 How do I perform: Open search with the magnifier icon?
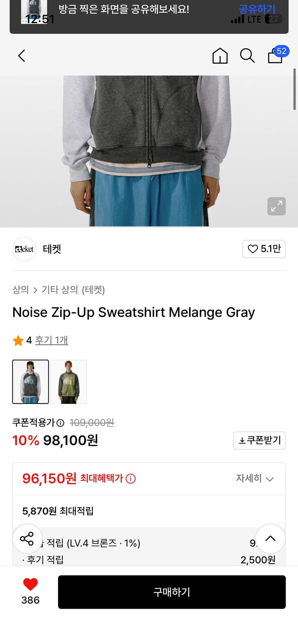point(247,56)
